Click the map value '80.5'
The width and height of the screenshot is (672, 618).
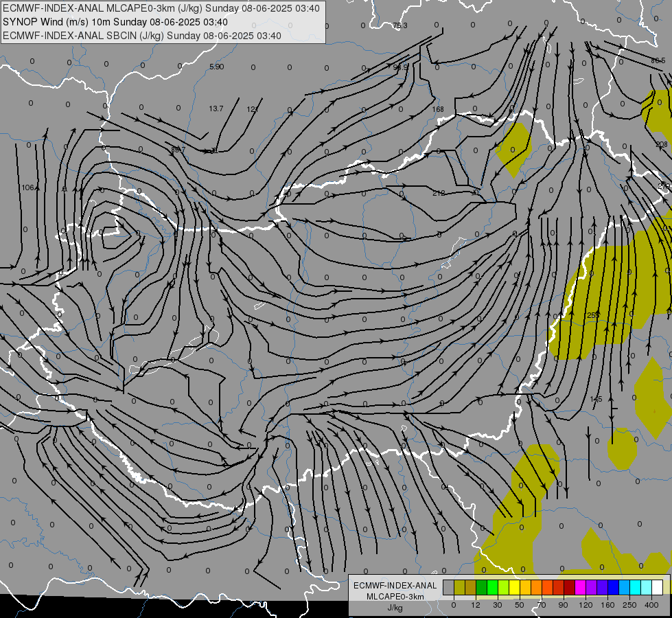pyautogui.click(x=658, y=61)
